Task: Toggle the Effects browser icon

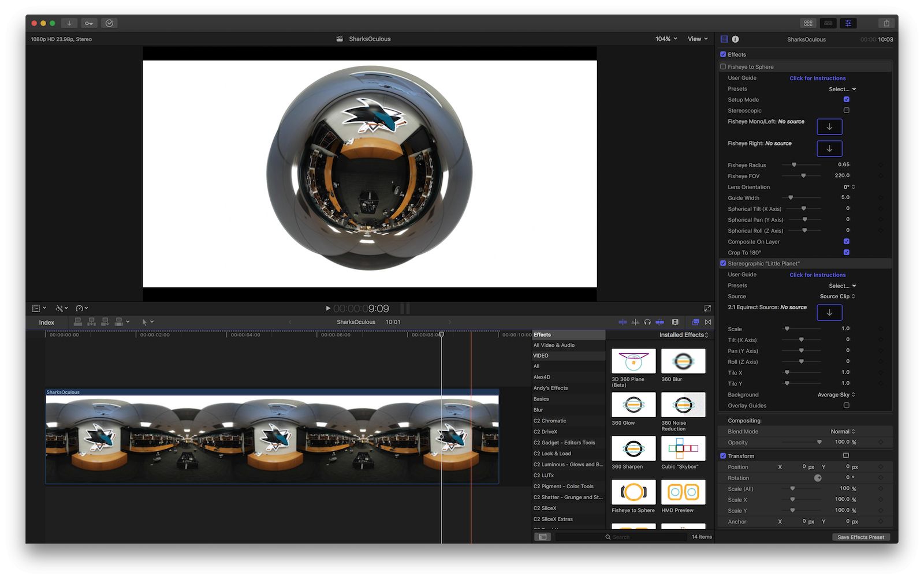Action: [695, 322]
